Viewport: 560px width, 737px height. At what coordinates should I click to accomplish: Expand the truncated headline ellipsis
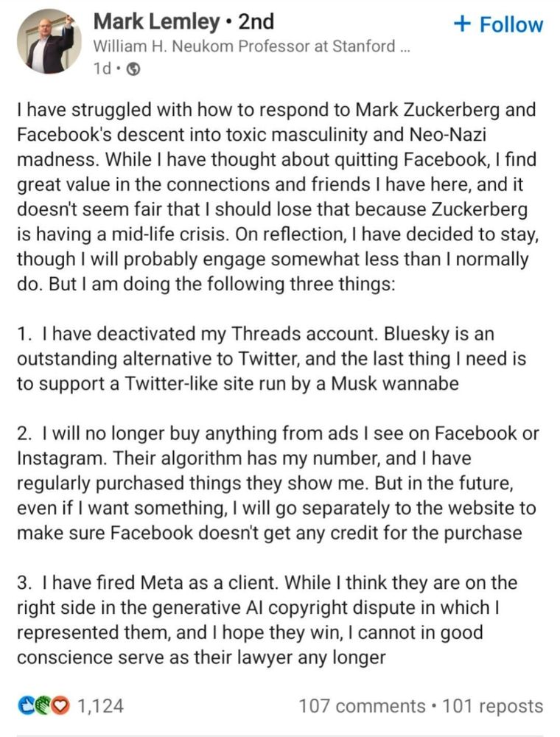click(x=405, y=47)
